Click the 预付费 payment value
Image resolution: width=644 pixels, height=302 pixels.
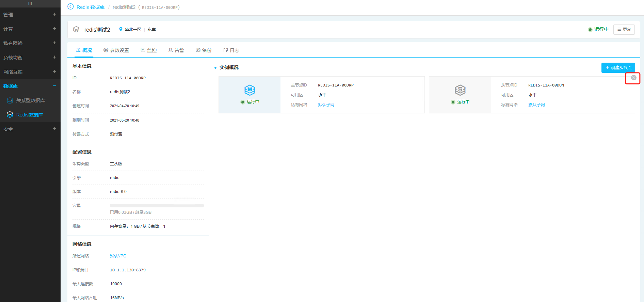click(x=116, y=134)
